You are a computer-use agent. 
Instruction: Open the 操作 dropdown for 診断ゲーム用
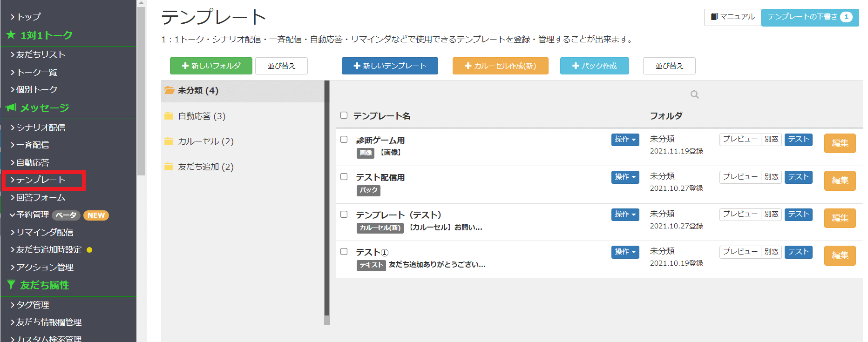point(625,140)
